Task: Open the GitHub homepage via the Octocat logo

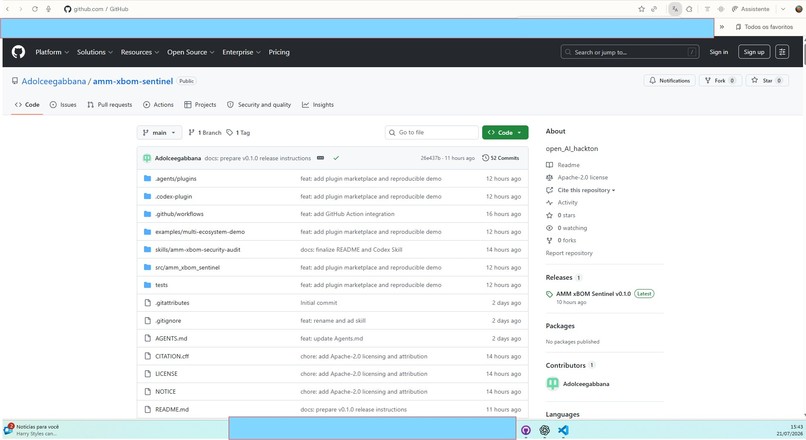Action: [19, 52]
